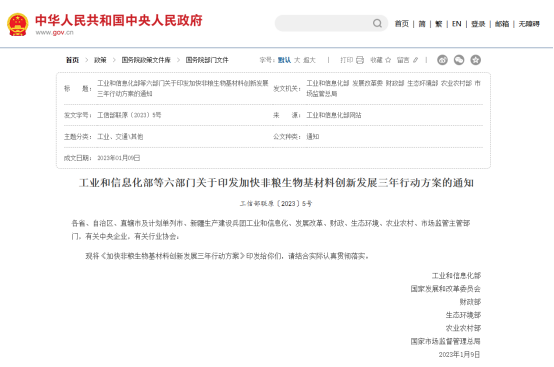The width and height of the screenshot is (554, 367).
Task: Click the article headline text
Action: tap(276, 183)
